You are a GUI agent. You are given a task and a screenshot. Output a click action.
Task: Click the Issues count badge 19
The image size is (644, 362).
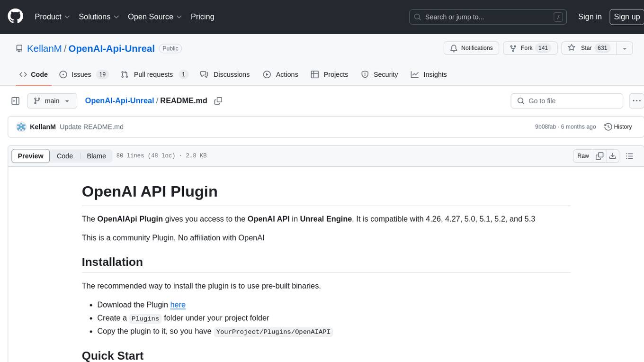pyautogui.click(x=102, y=74)
